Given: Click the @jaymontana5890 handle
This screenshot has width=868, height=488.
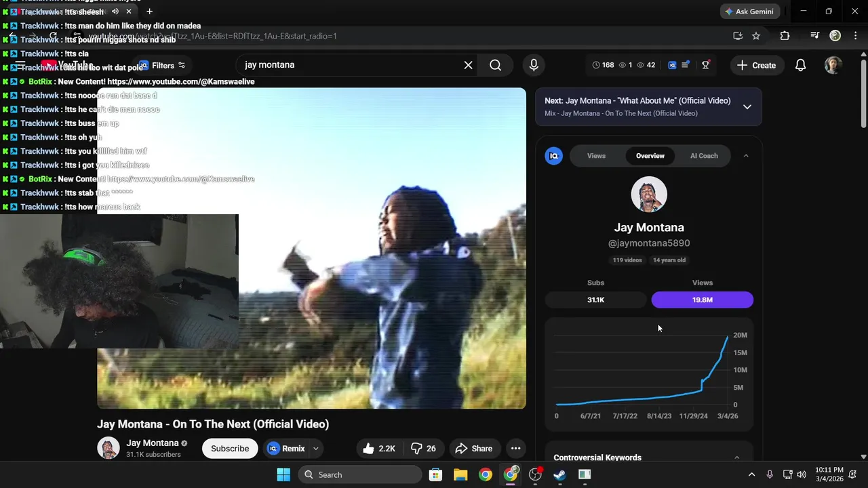Looking at the screenshot, I should coord(649,243).
